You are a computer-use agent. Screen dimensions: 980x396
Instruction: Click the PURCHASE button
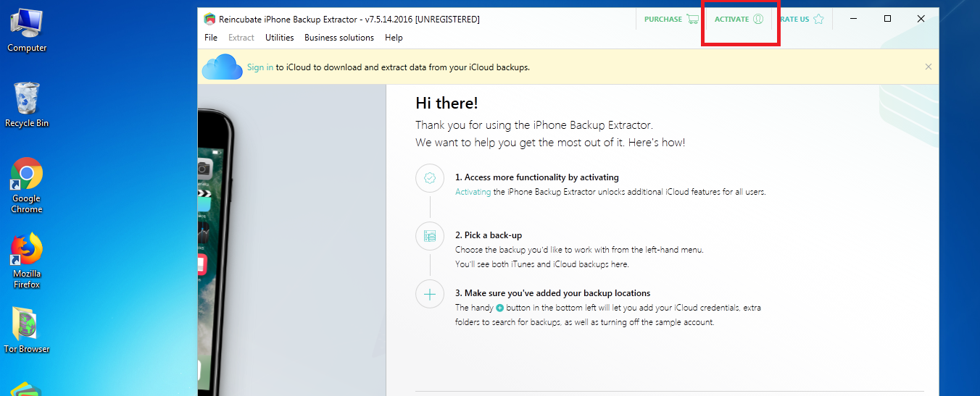click(671, 20)
